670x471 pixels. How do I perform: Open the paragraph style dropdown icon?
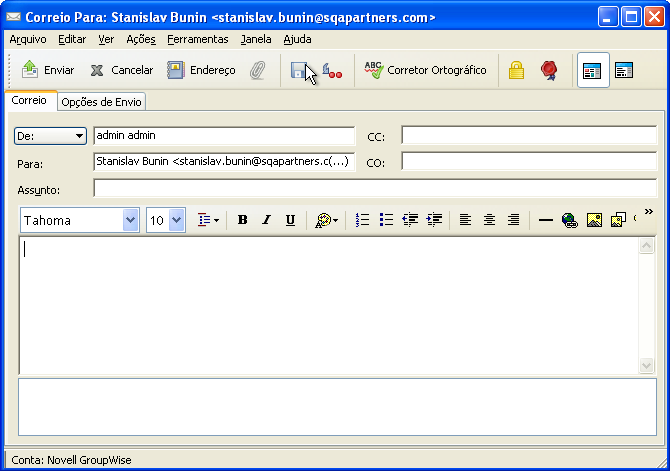[208, 221]
